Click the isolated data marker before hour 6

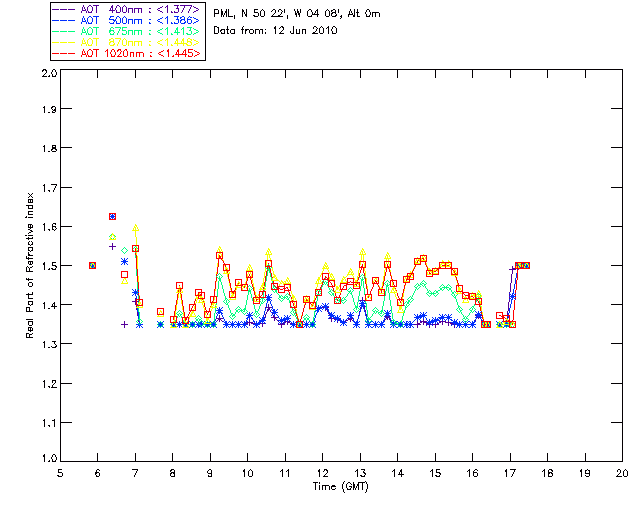(x=93, y=265)
